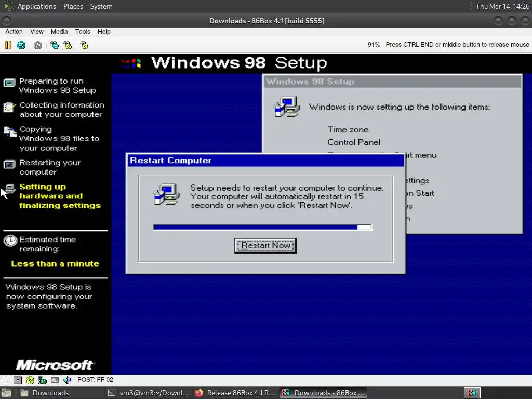Click the gray ACPI Shutdown power icon
Screen dimensions: 532x399
38,45
